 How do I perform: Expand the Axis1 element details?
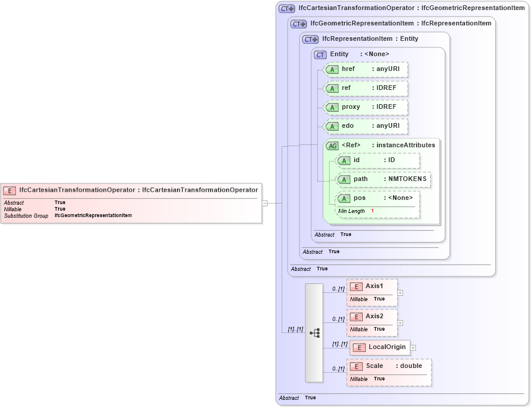(x=400, y=292)
